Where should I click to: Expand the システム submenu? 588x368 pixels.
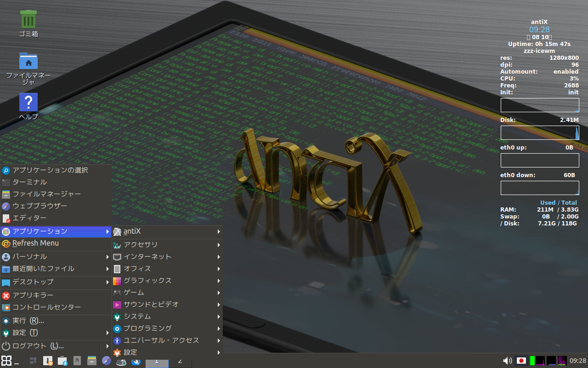(138, 316)
